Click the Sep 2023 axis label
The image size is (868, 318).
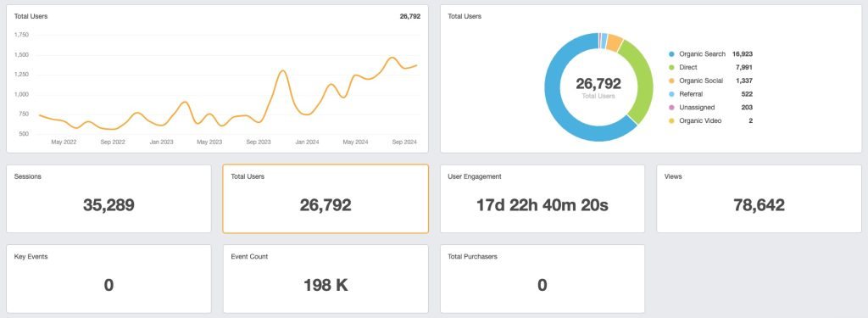click(x=259, y=142)
